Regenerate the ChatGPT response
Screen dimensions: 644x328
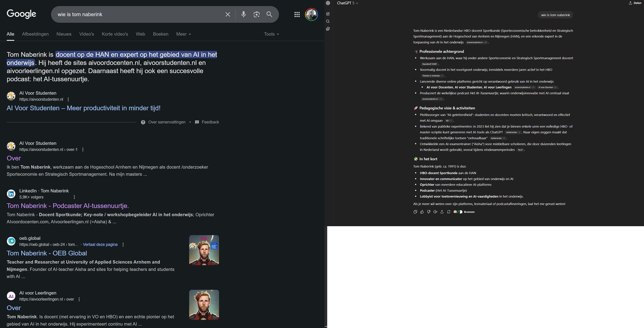448,212
